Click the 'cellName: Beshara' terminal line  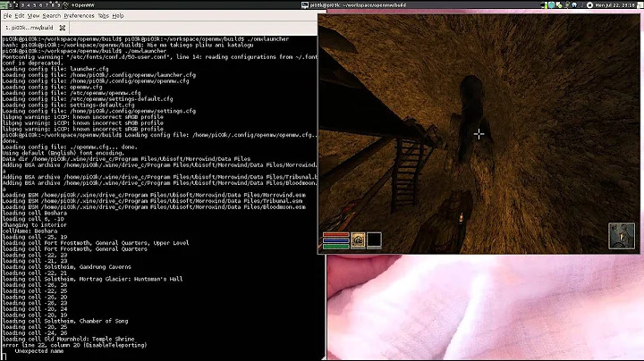click(30, 231)
